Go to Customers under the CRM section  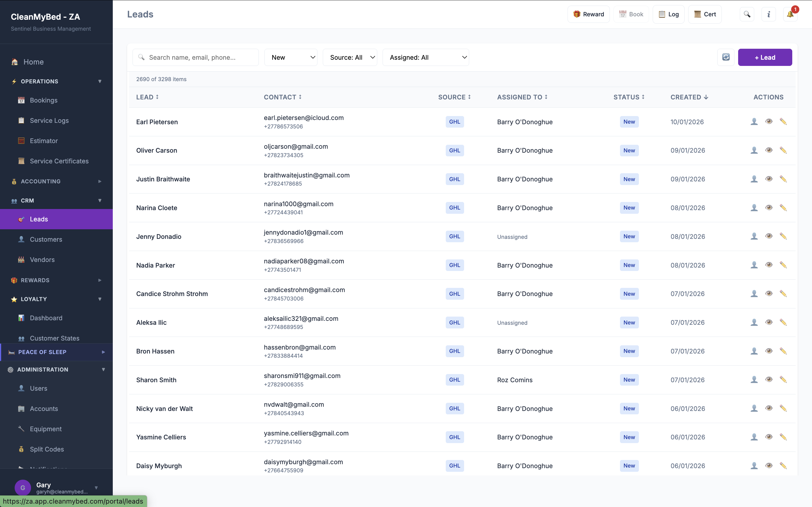tap(46, 239)
